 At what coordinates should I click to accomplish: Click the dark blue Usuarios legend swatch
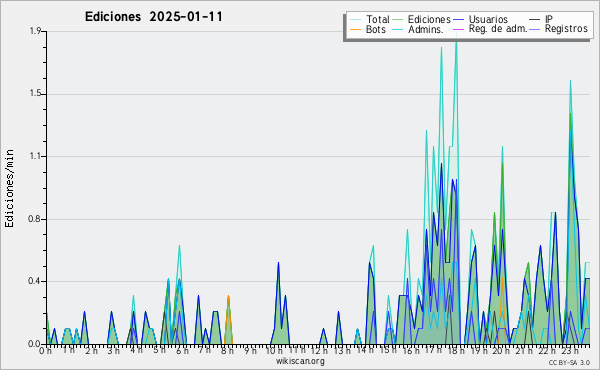tap(458, 19)
